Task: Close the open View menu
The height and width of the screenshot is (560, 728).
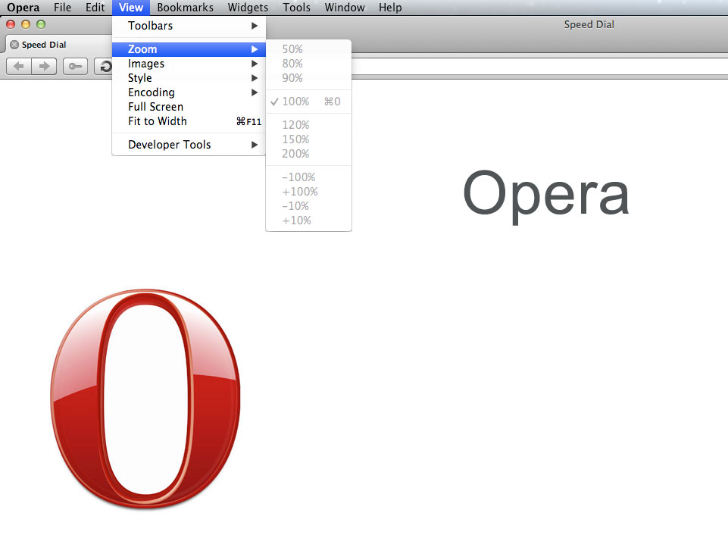Action: coord(131,8)
